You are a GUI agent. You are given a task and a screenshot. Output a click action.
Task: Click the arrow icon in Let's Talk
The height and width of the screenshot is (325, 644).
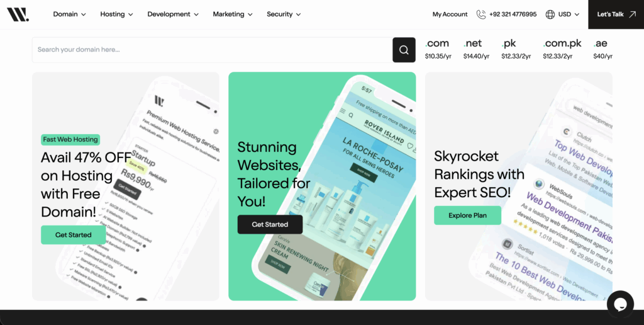632,14
